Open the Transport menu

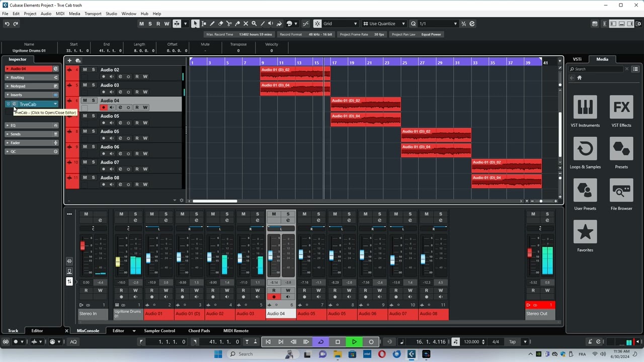pos(93,14)
